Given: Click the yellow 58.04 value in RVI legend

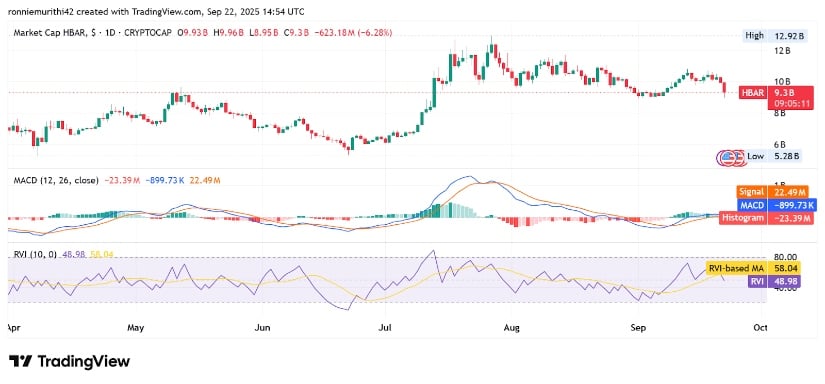Looking at the screenshot, I should pyautogui.click(x=102, y=254).
